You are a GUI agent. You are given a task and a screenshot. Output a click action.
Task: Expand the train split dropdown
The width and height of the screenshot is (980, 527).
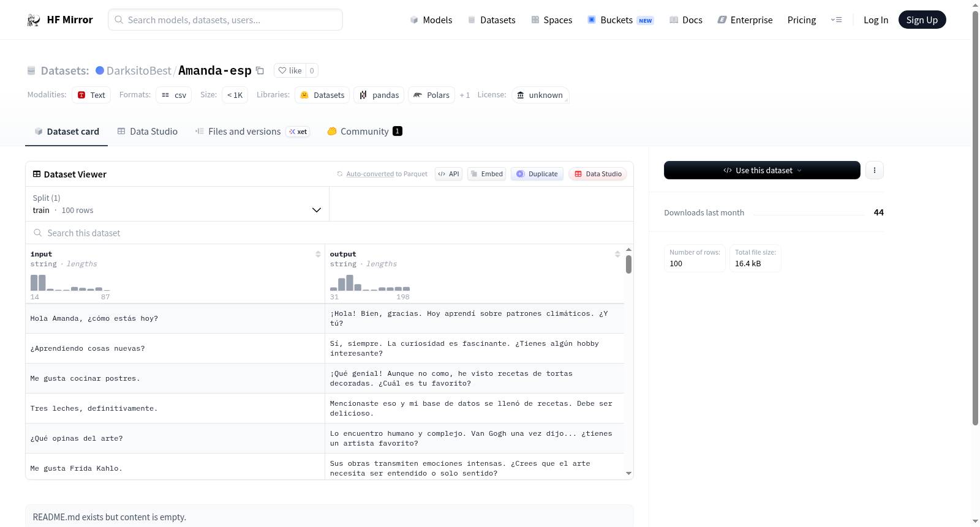[177, 204]
